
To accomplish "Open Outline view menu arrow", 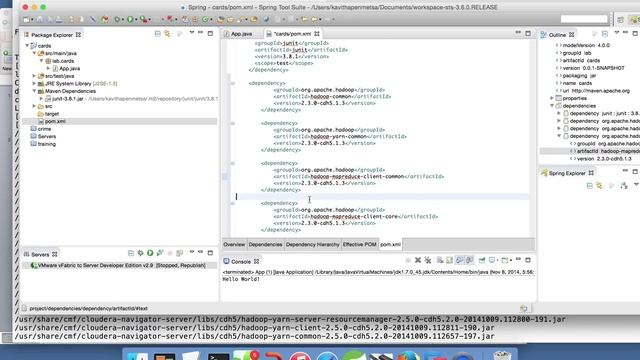I will tap(616, 33).
